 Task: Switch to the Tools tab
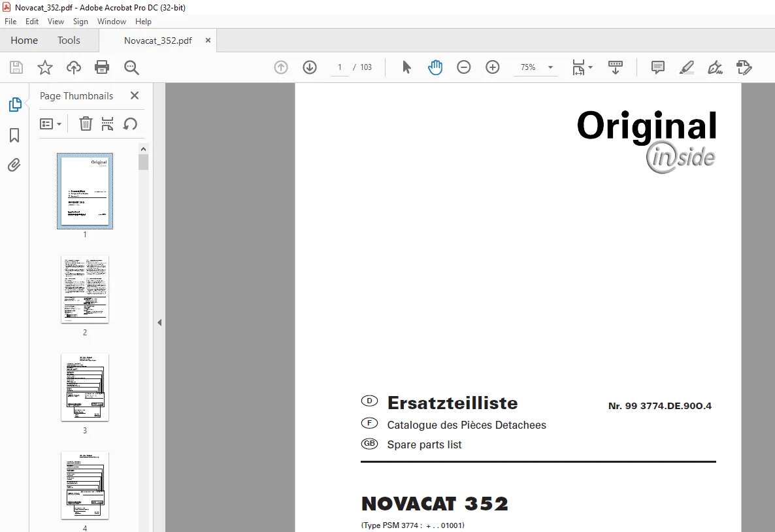click(69, 41)
